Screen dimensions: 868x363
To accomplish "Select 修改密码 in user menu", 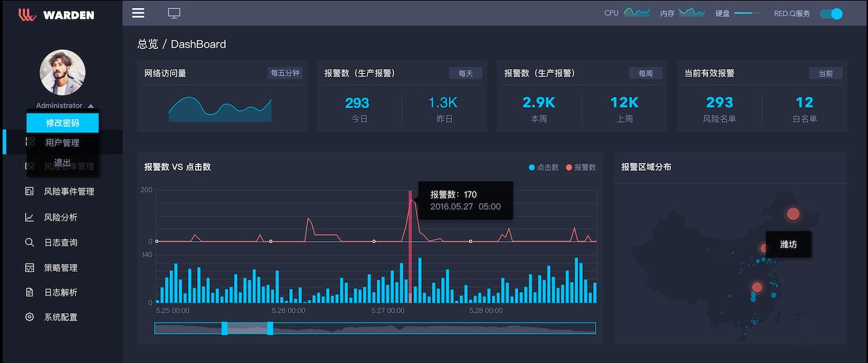I will (x=62, y=123).
